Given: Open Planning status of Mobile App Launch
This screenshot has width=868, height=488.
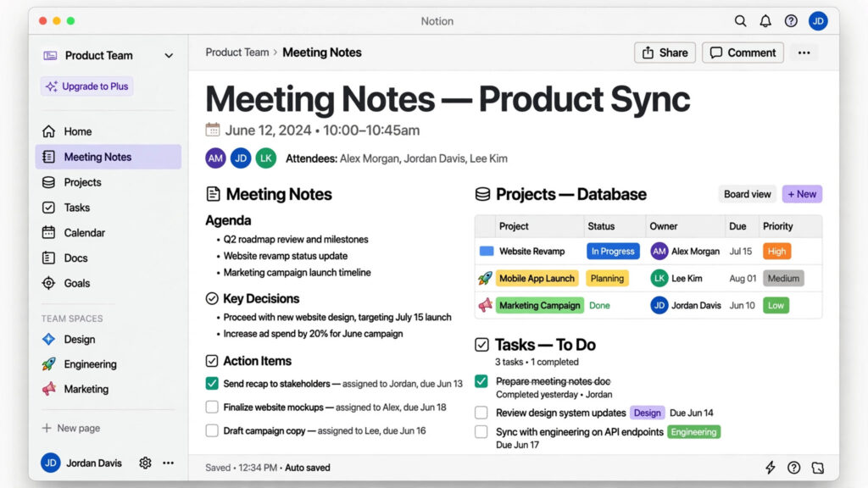Looking at the screenshot, I should pos(607,278).
